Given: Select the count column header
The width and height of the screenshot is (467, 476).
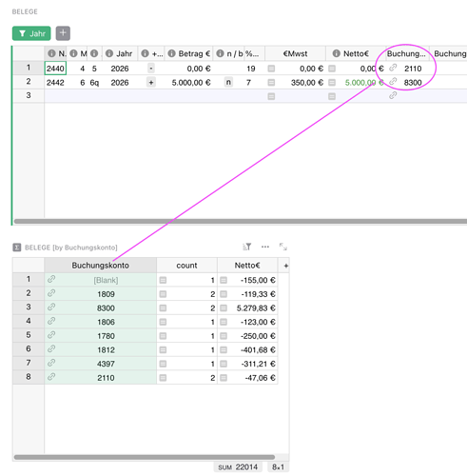Looking at the screenshot, I should pyautogui.click(x=186, y=266).
